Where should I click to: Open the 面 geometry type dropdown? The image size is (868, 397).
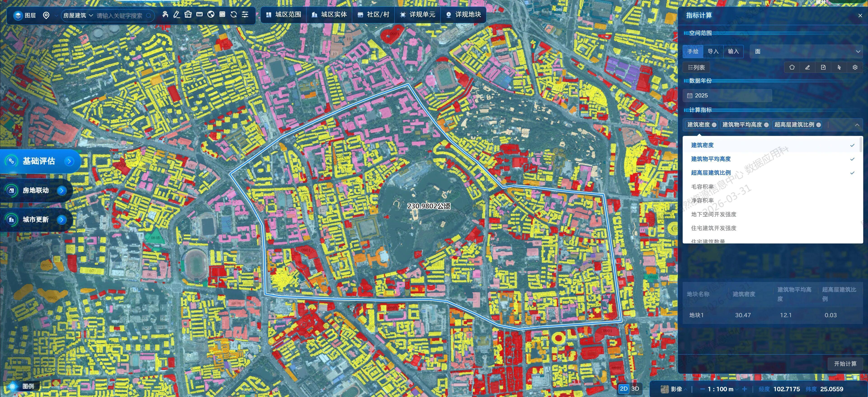pyautogui.click(x=807, y=52)
